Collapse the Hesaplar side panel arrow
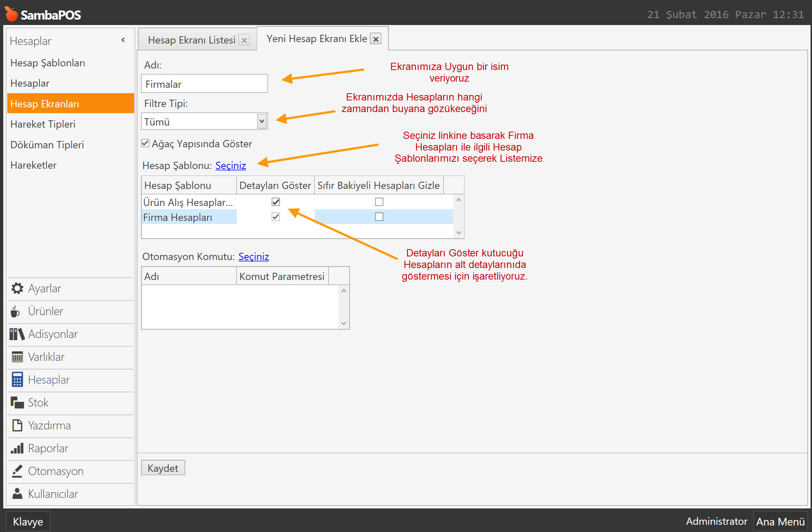Screen dimensions: 812x532 [x=123, y=40]
